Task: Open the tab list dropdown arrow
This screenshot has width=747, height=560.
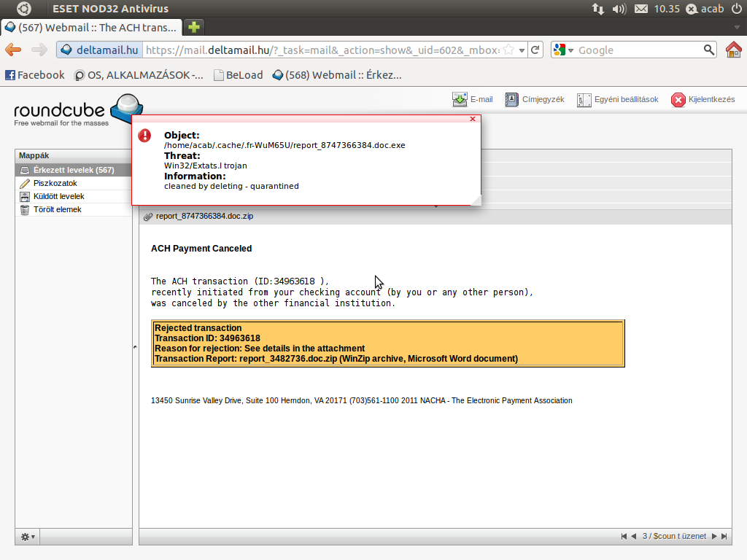Action: 738,27
